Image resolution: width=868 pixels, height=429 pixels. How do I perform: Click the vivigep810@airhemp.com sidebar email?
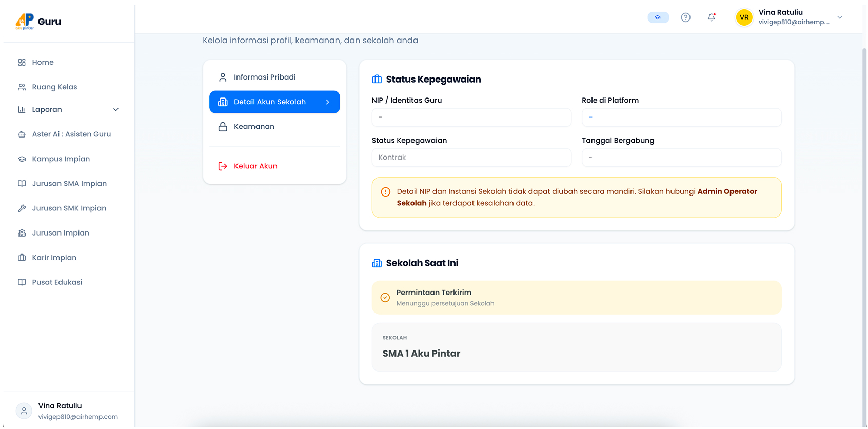(x=78, y=417)
